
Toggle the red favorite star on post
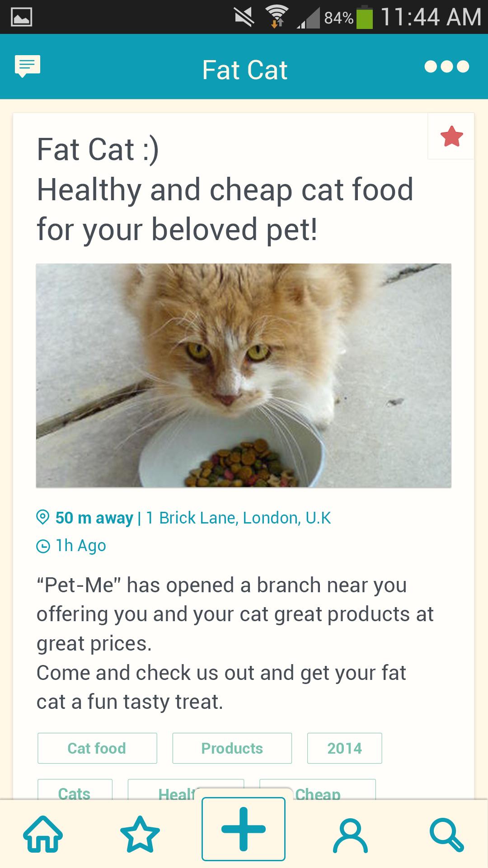(451, 137)
